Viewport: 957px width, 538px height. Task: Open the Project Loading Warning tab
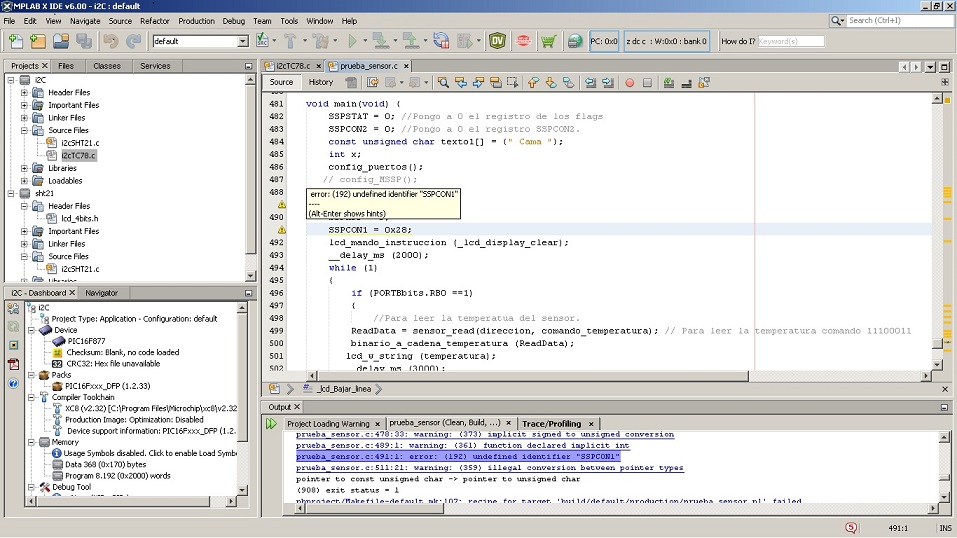tap(328, 423)
